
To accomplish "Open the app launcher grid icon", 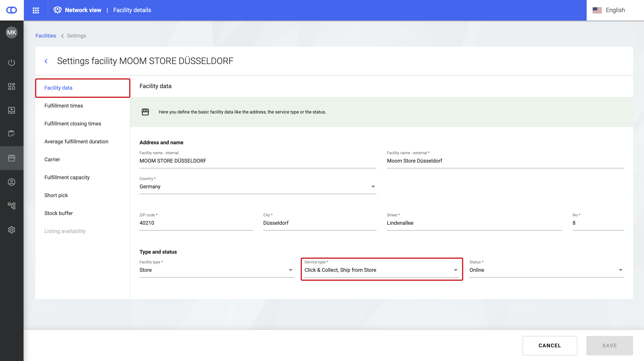I will (36, 10).
